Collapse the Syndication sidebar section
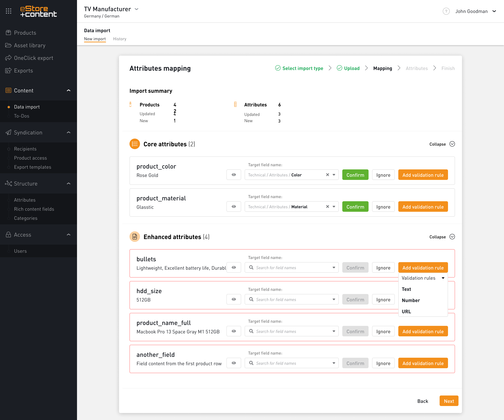Image resolution: width=504 pixels, height=420 pixels. 68,132
